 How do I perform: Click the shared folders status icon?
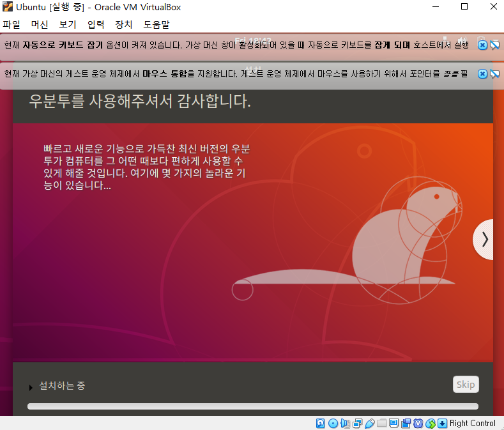pos(381,423)
